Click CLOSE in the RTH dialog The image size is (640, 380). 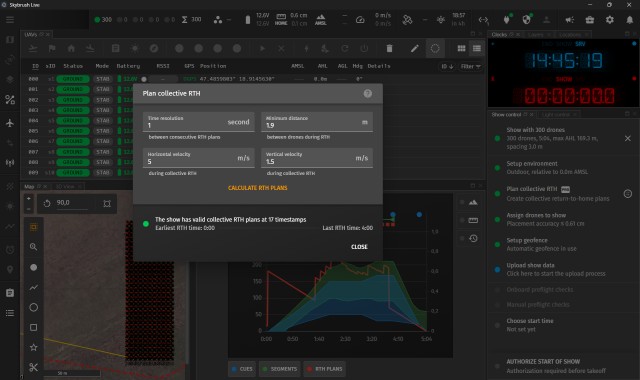pyautogui.click(x=359, y=247)
